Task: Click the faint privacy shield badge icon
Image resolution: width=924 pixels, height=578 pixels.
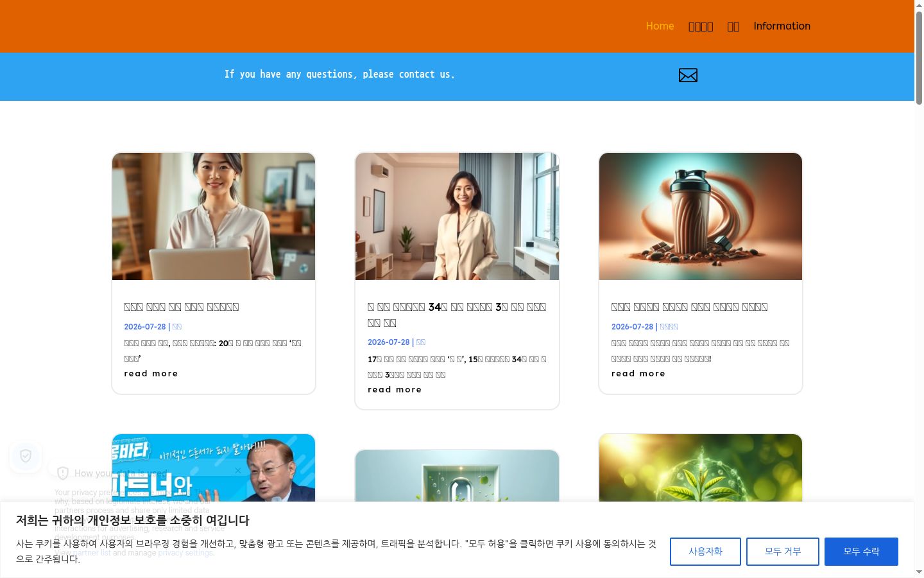Action: (26, 456)
